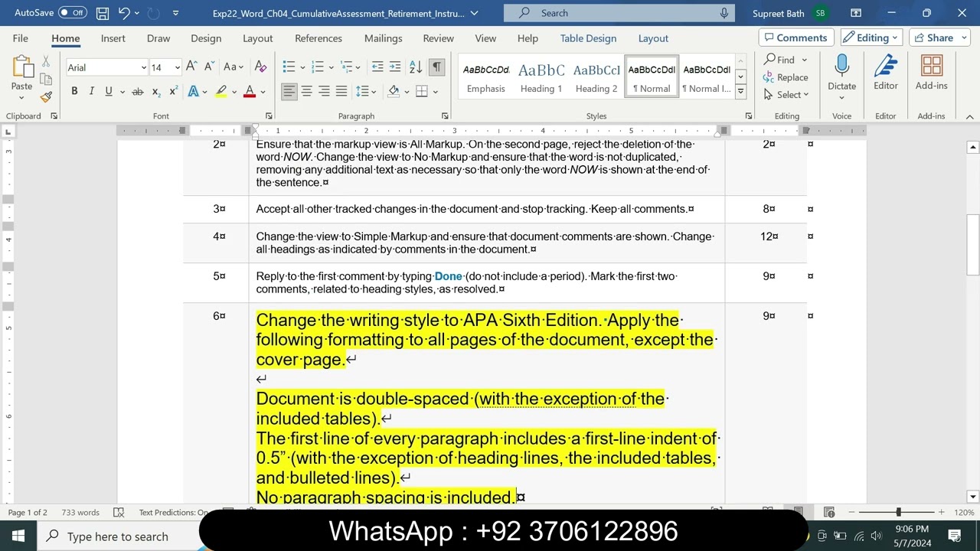The height and width of the screenshot is (551, 980).
Task: Toggle Align Left button
Action: 289,92
